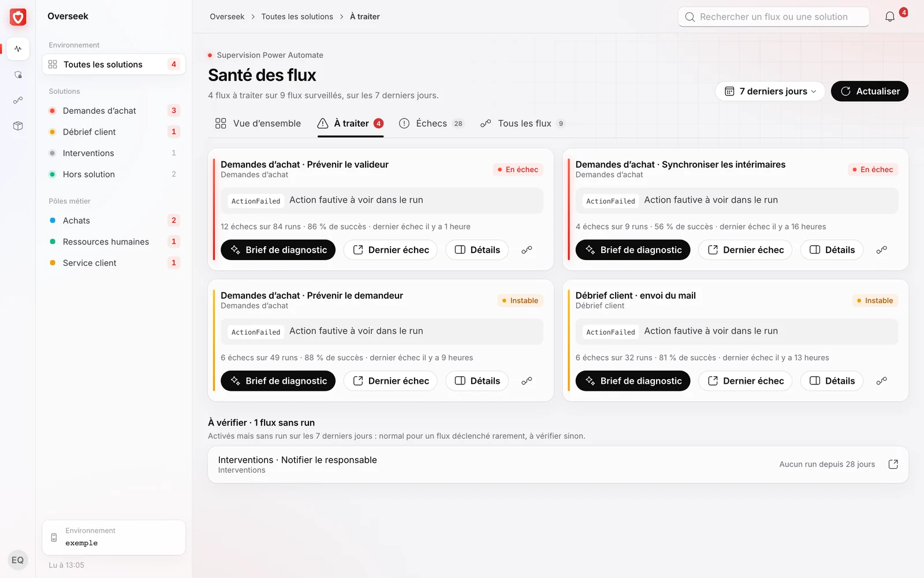
Task: Focus the flux or solution search field
Action: [773, 17]
